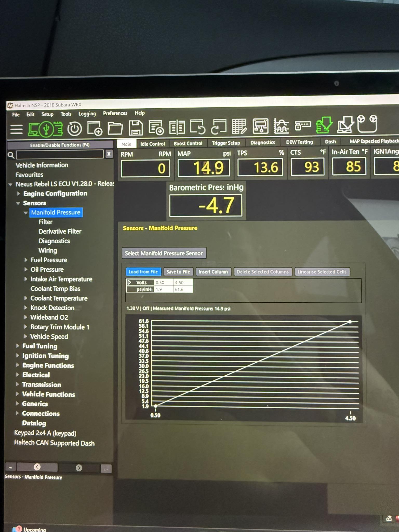This screenshot has width=399, height=532.
Task: Save the map with the floppy disk icon
Action: click(x=136, y=128)
